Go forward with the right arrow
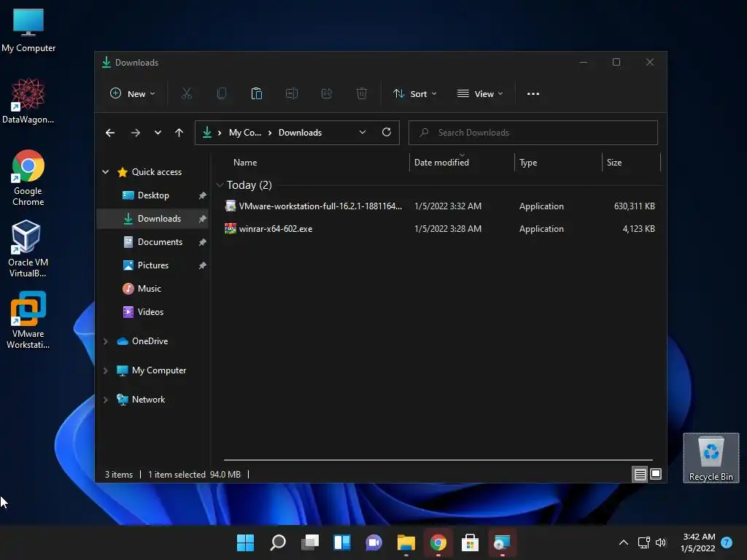This screenshot has width=747, height=560. pyautogui.click(x=136, y=133)
